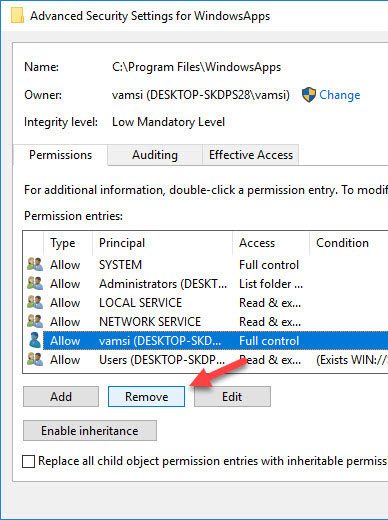Click the group icon for the Administrators entry
This screenshot has width=388, height=520.
[x=35, y=283]
